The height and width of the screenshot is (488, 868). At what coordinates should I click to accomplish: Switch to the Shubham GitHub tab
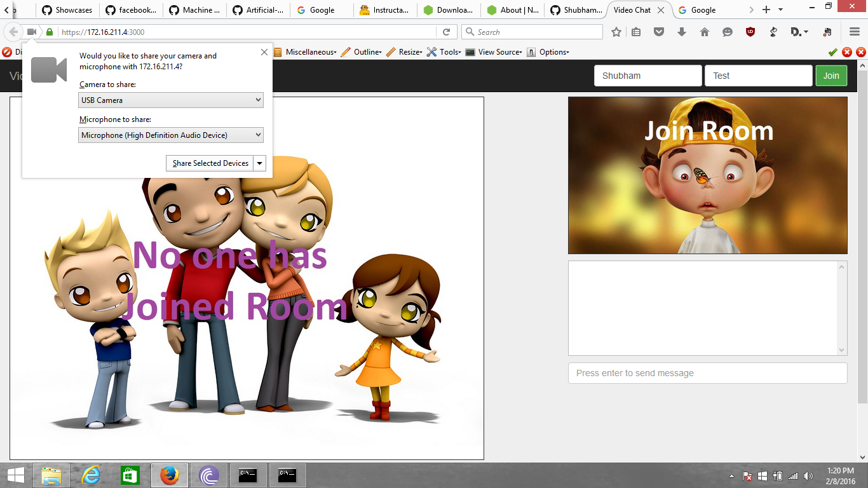point(575,10)
